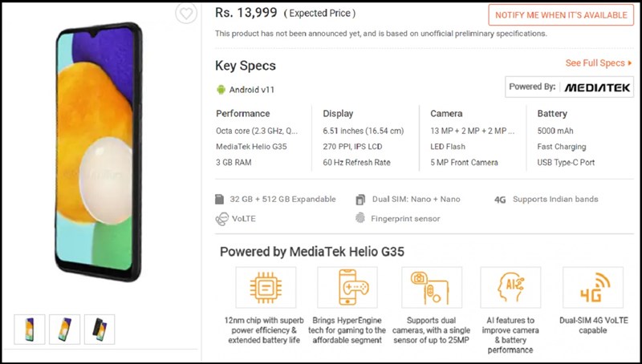Open the See Full Specs link

pos(599,63)
